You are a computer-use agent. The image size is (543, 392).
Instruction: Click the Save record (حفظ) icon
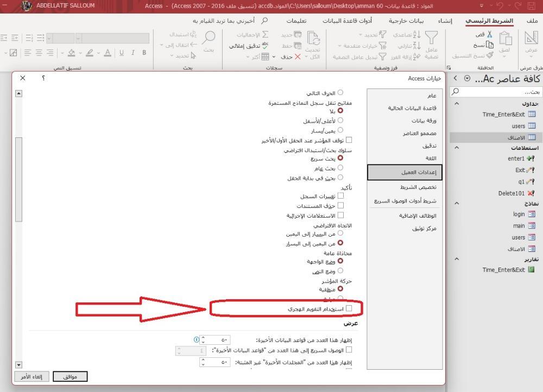click(x=298, y=46)
